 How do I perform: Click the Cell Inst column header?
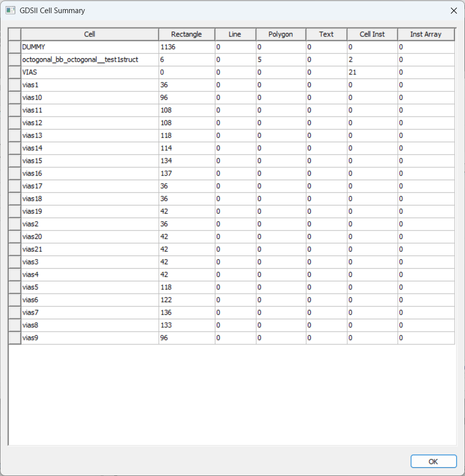[x=372, y=34]
